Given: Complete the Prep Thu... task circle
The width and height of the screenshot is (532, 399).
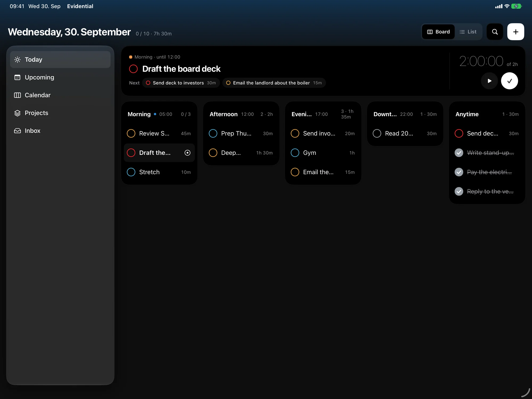Looking at the screenshot, I should click(213, 133).
